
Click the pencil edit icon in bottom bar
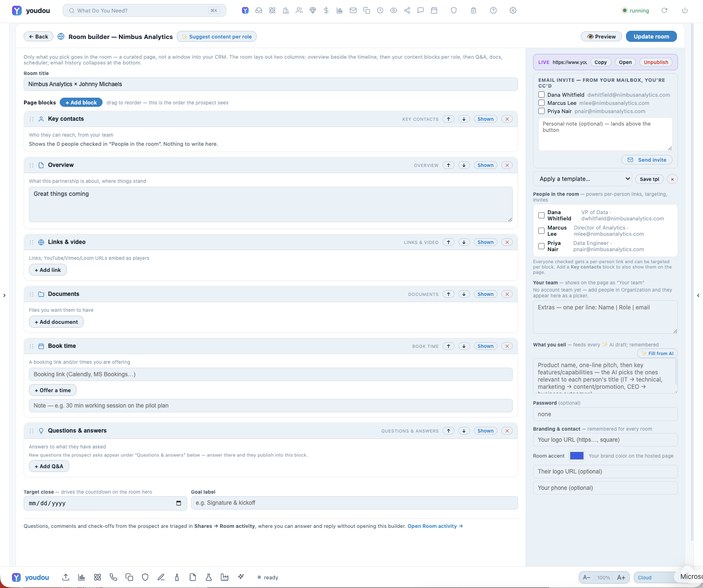[161, 577]
